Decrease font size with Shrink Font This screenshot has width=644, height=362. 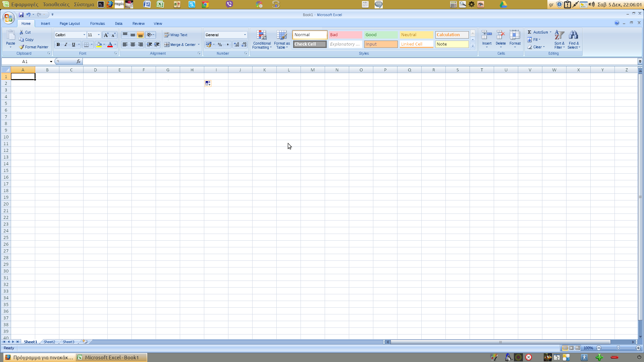tap(113, 35)
